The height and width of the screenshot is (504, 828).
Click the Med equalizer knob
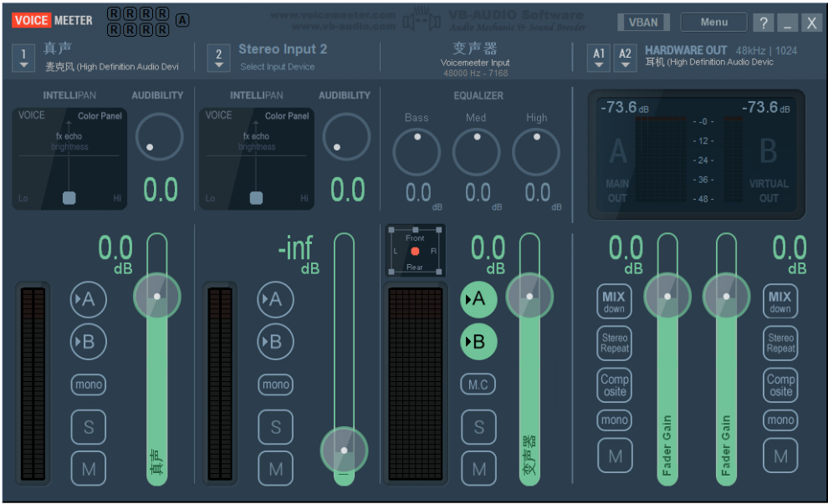point(477,152)
